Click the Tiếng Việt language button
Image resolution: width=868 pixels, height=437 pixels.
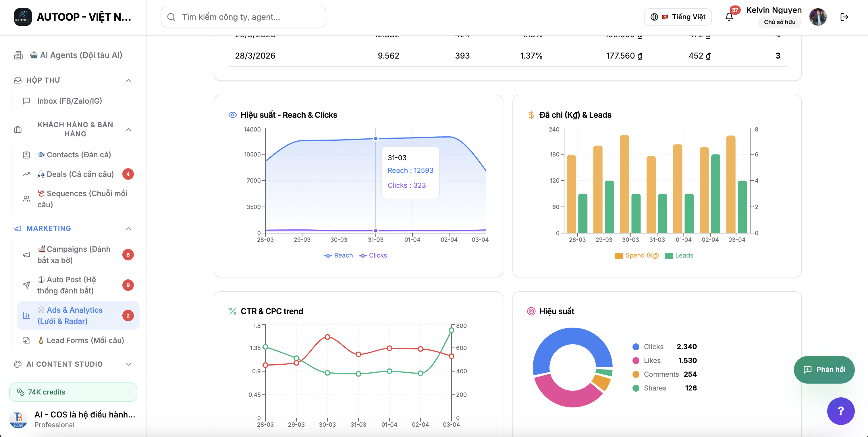pyautogui.click(x=678, y=17)
